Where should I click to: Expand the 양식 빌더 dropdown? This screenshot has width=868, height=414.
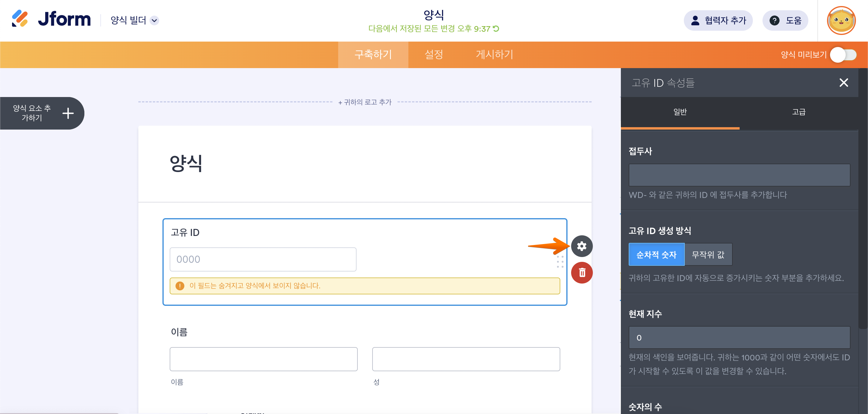[x=154, y=20]
